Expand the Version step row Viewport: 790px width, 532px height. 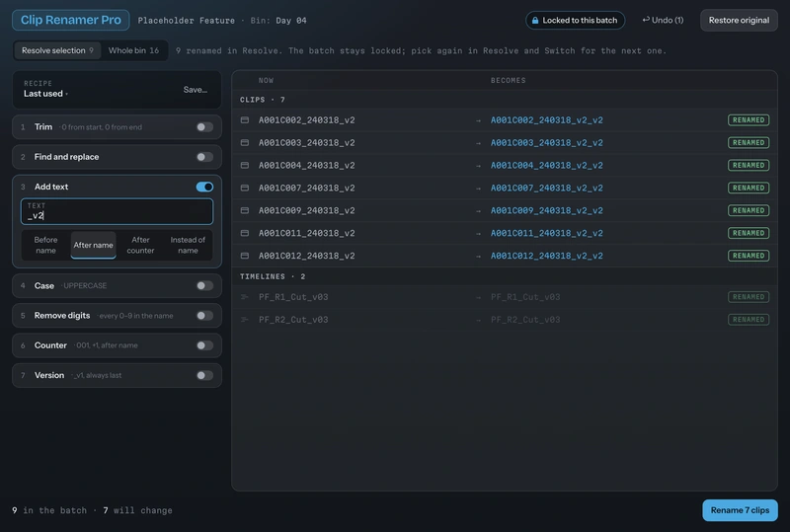pos(117,375)
